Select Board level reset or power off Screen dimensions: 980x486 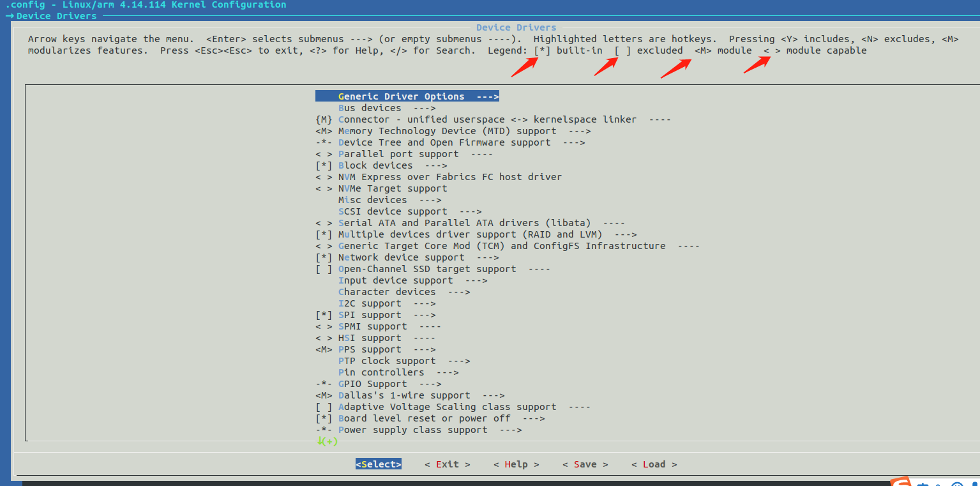[430, 418]
